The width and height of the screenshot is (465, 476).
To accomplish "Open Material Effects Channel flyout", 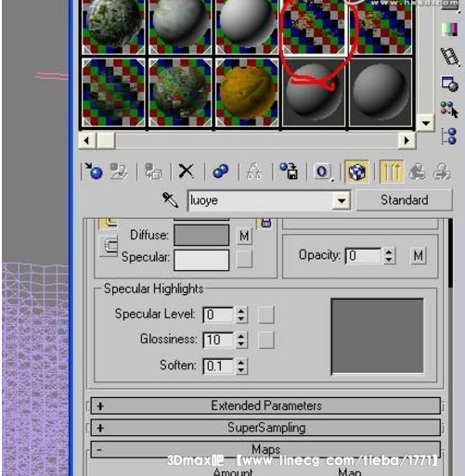I will click(323, 172).
